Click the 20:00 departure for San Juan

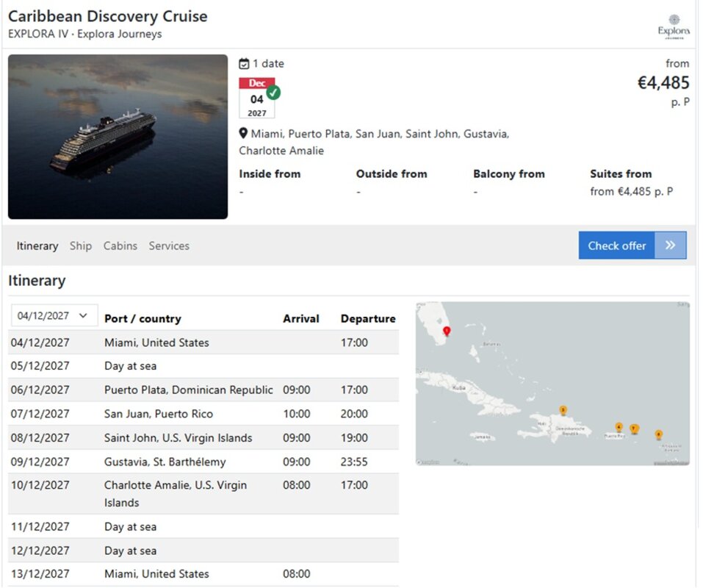pyautogui.click(x=354, y=414)
